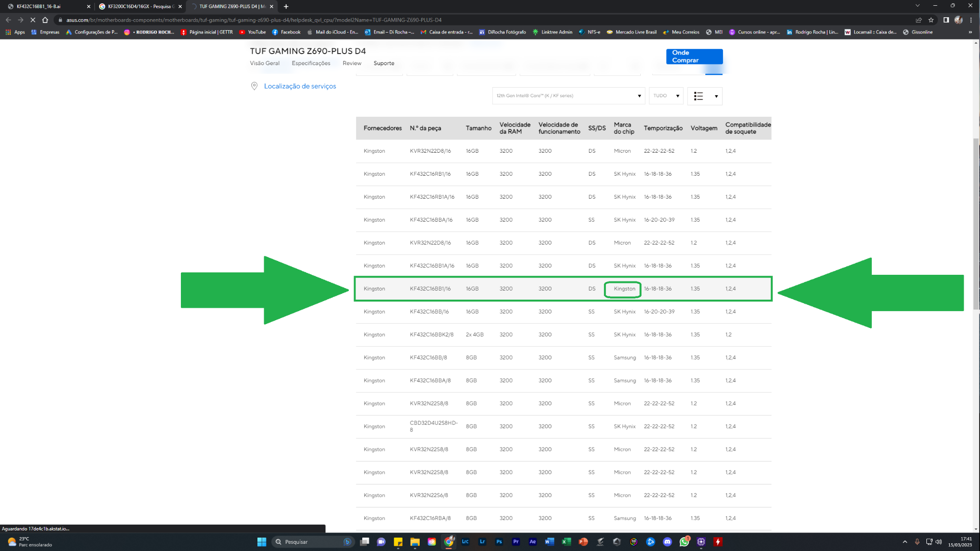This screenshot has width=980, height=551.
Task: Open PowerPoint from the taskbar
Action: point(583,541)
